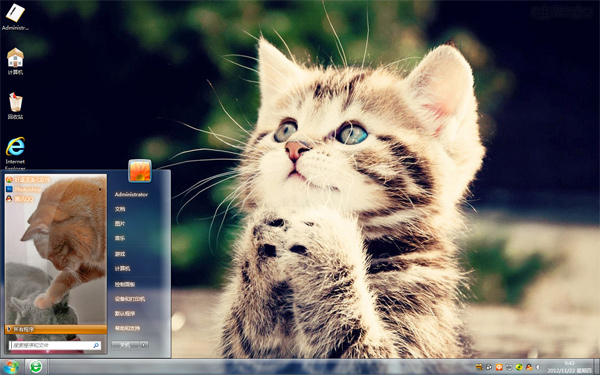Open 设备和打印机 in the Start menu

(130, 299)
